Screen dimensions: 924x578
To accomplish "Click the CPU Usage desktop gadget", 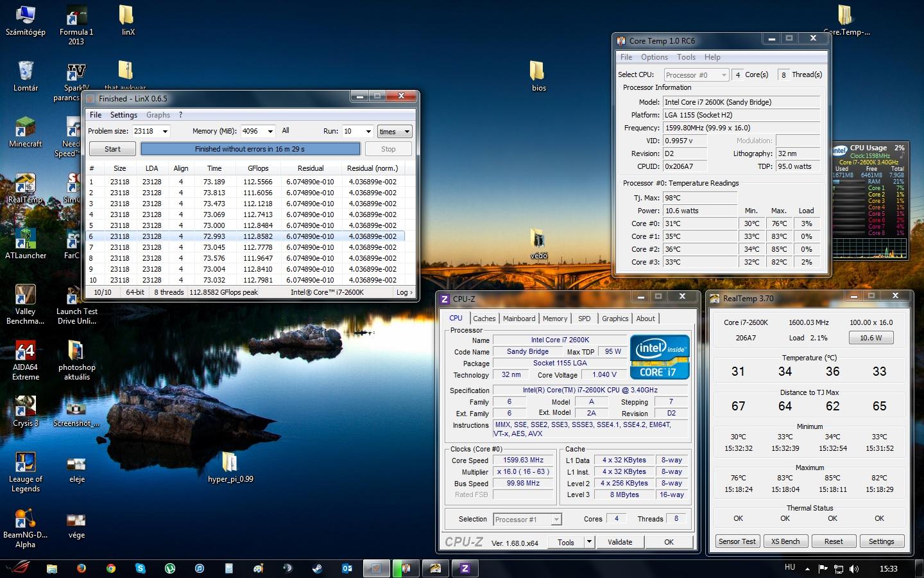I will (869, 200).
